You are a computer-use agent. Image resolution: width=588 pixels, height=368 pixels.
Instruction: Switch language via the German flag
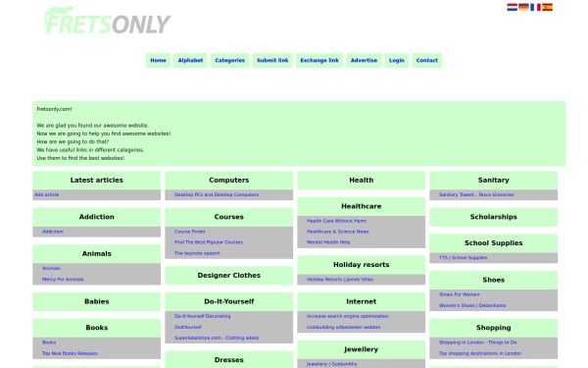523,7
